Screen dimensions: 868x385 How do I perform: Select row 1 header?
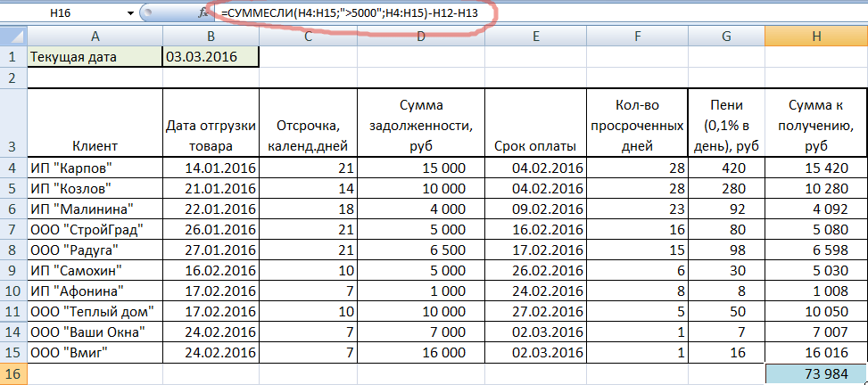pos(13,57)
